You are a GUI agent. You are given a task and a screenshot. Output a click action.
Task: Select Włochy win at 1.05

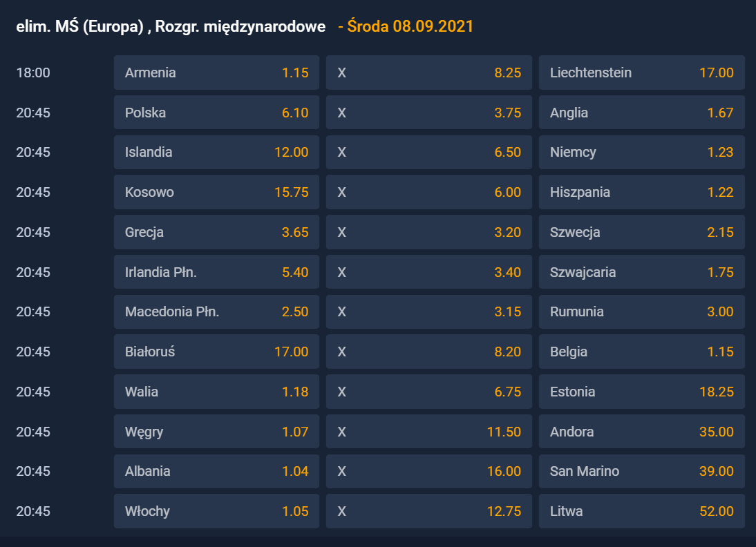click(216, 511)
